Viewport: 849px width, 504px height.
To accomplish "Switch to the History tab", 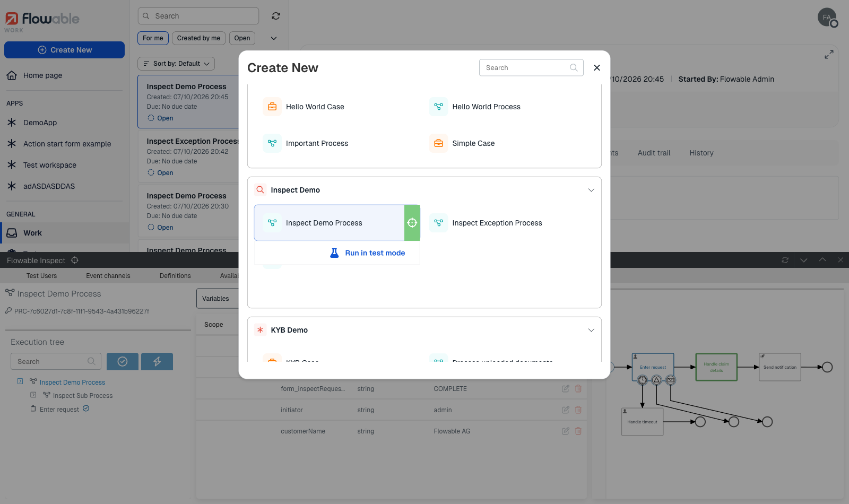I will click(701, 153).
